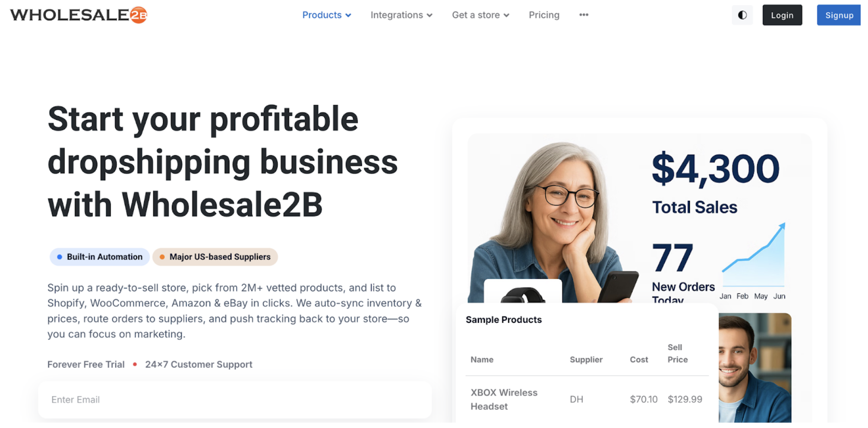
Task: Click the Products chevron arrow
Action: click(348, 15)
